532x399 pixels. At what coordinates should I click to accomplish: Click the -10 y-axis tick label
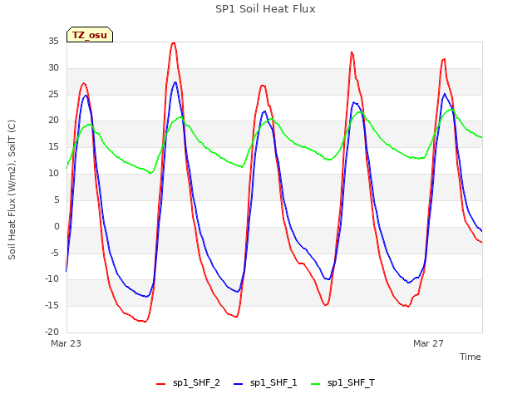(x=52, y=279)
